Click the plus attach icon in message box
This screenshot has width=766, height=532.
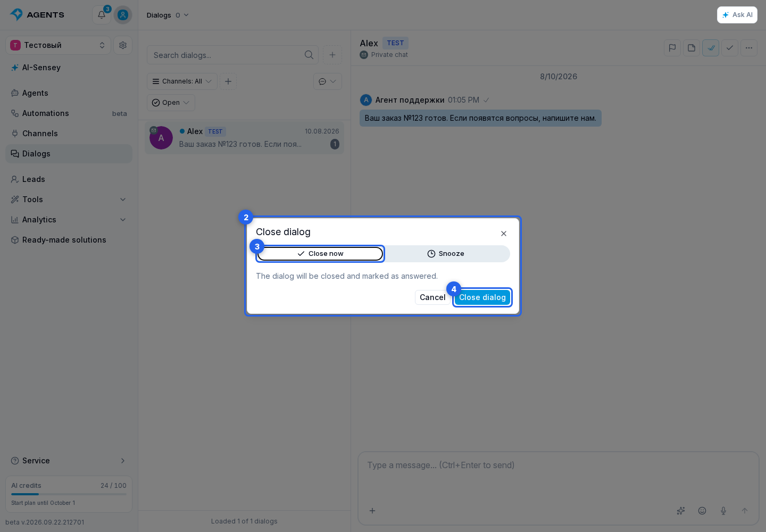pos(372,511)
